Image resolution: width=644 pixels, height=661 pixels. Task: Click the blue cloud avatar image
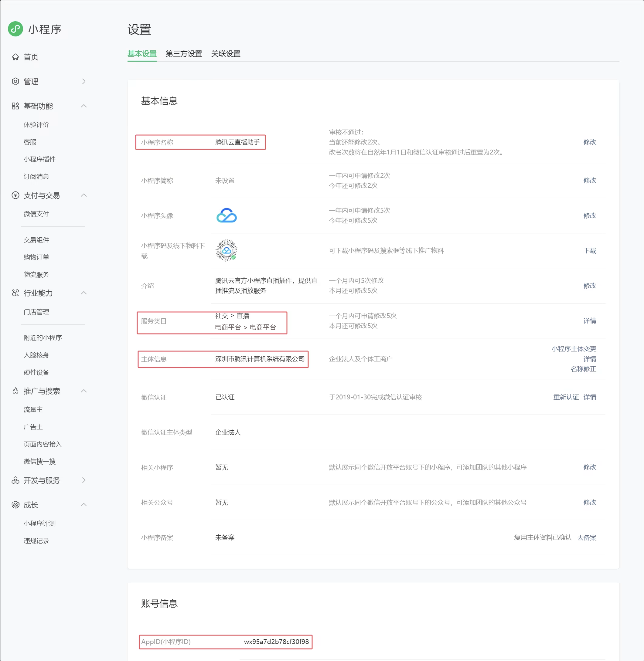coord(226,215)
